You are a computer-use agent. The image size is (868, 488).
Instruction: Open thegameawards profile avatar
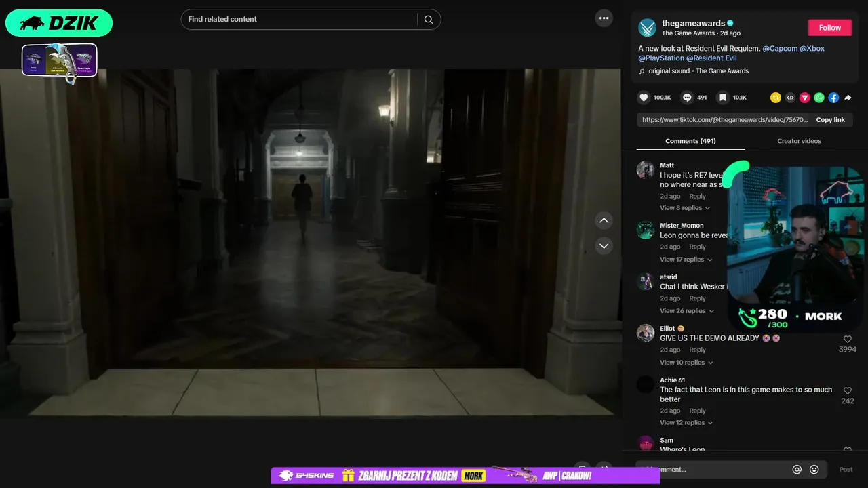[648, 28]
